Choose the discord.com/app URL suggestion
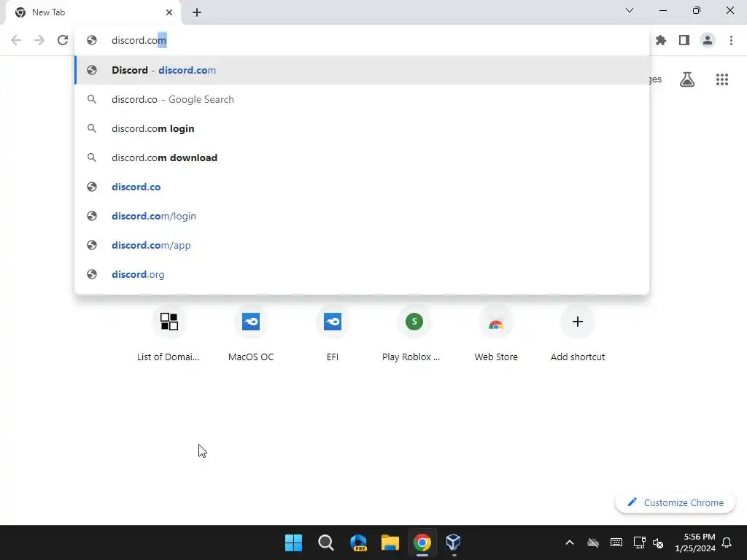Image resolution: width=747 pixels, height=560 pixels. [362, 245]
